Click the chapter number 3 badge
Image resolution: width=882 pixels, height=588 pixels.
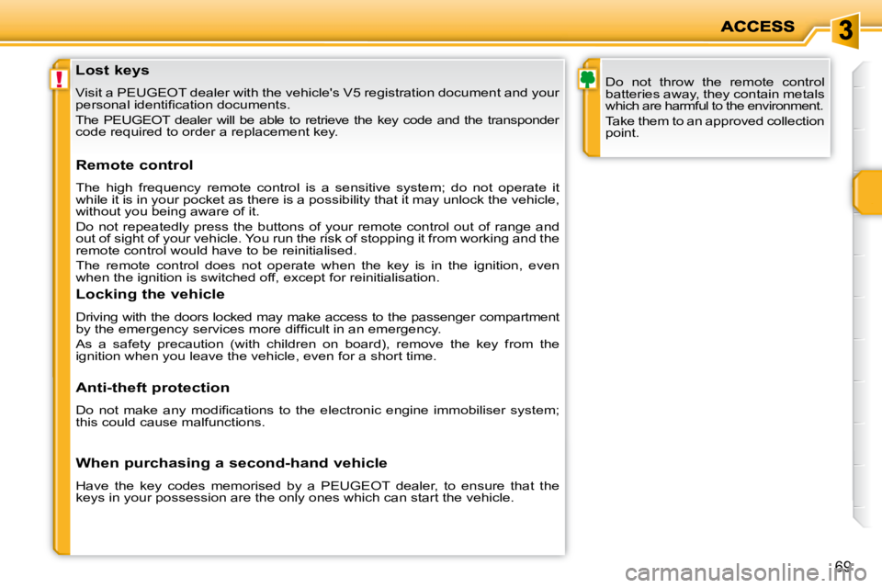click(845, 29)
